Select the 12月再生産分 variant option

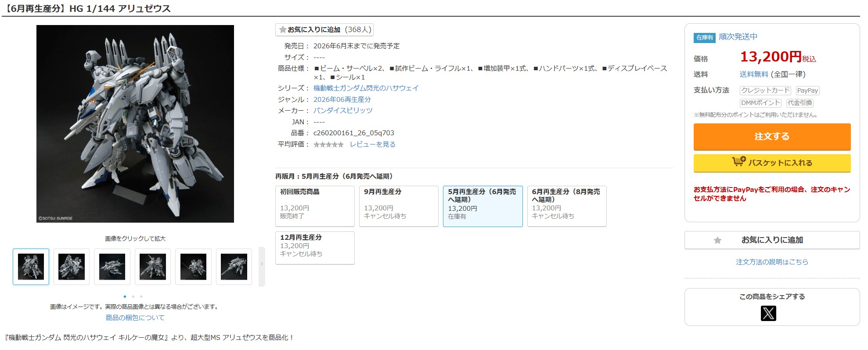pyautogui.click(x=315, y=248)
